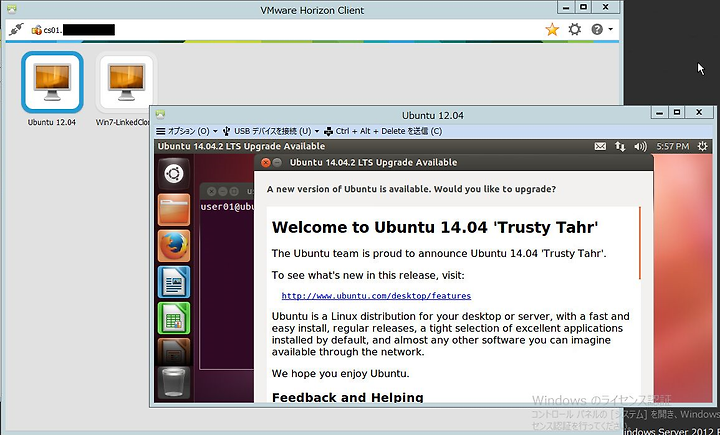Image resolution: width=720 pixels, height=435 pixels.
Task: Click the VMware Horizon Client title icon
Action: (x=12, y=10)
